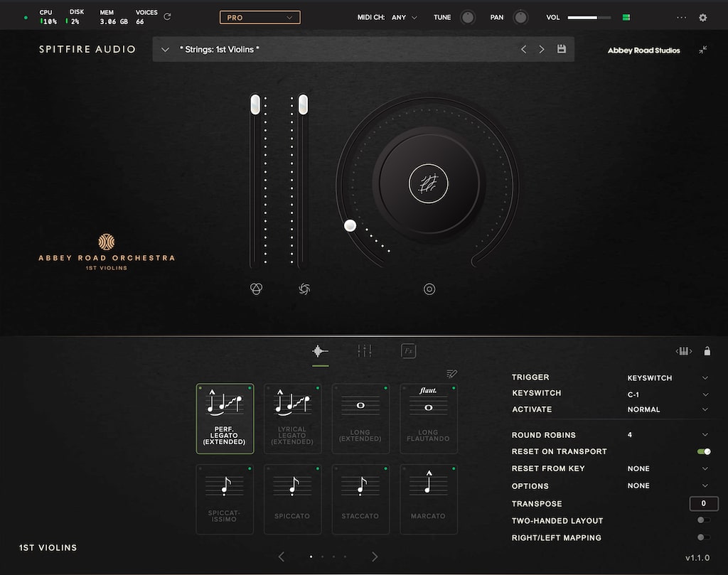Click the Tune knob
This screenshot has width=728, height=575.
pyautogui.click(x=468, y=18)
